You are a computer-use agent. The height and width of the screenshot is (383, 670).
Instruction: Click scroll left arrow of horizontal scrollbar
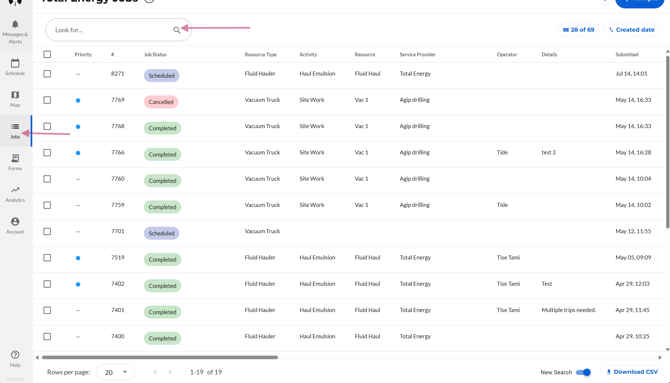[x=37, y=357]
